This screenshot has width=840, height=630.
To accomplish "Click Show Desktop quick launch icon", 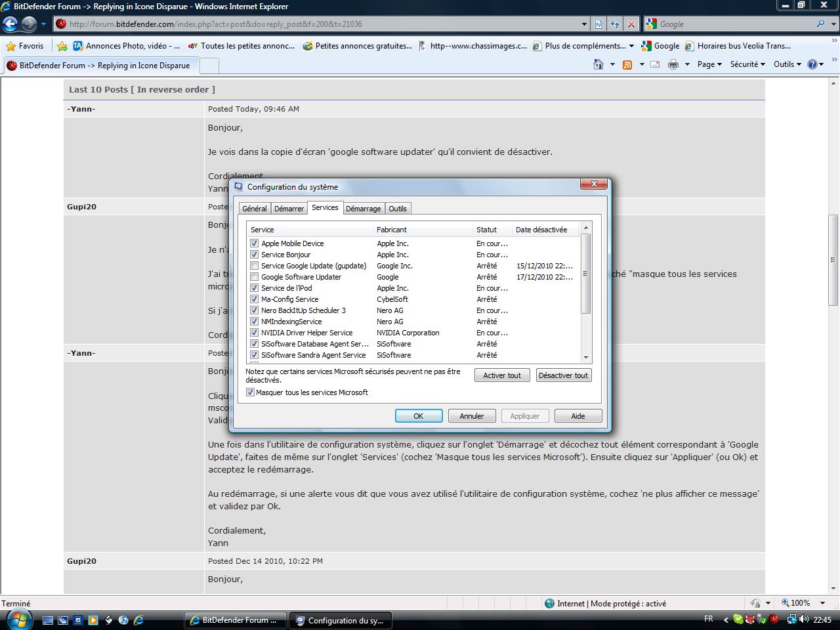I will point(47,620).
